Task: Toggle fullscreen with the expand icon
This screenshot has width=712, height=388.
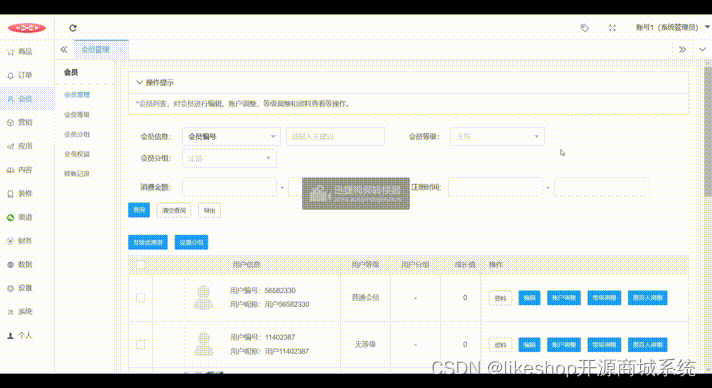Action: point(612,28)
